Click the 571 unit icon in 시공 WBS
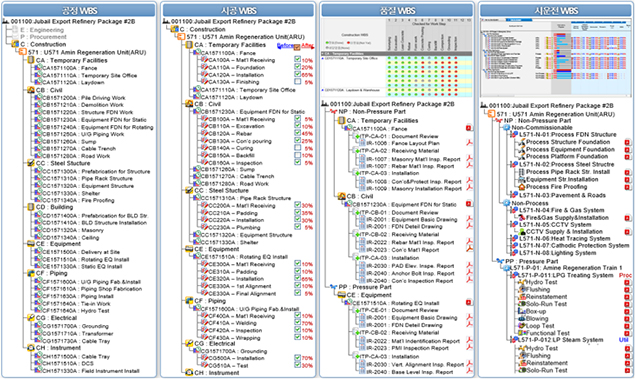This screenshot has height=379, width=635. [181, 37]
